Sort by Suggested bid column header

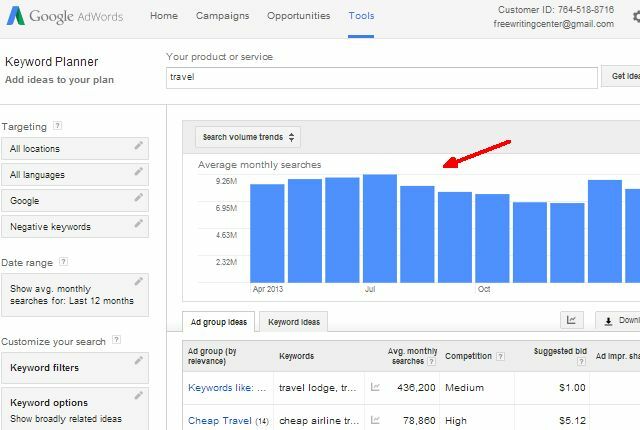coord(560,351)
